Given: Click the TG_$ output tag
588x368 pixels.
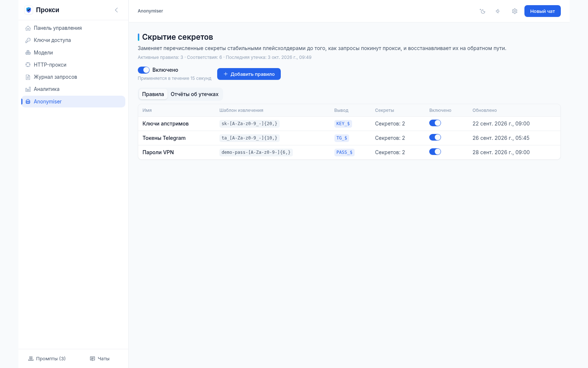Looking at the screenshot, I should pyautogui.click(x=342, y=138).
